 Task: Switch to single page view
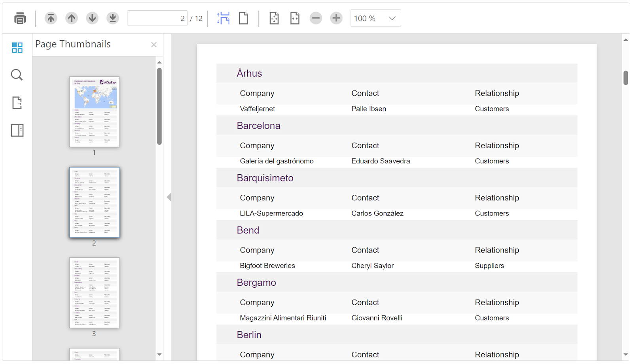(244, 18)
